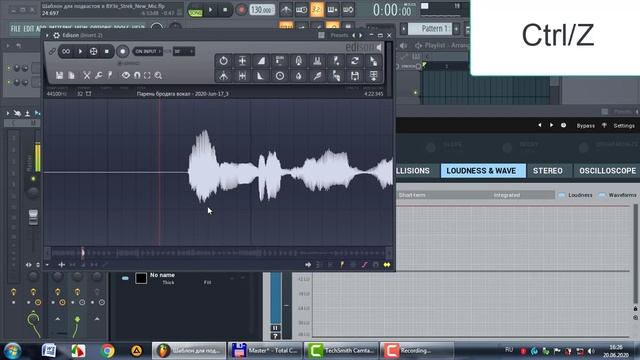Start recording in Edison
Screen dimensions: 640x360
(122, 51)
